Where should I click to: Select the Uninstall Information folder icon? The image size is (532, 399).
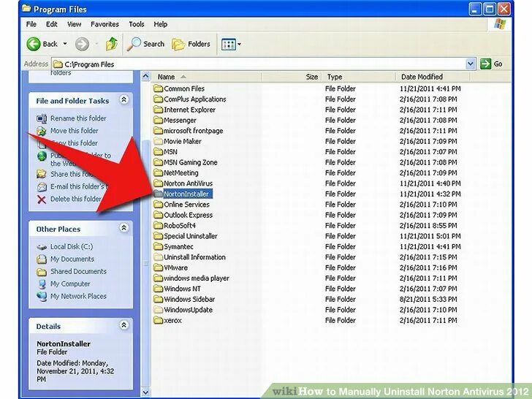point(158,256)
